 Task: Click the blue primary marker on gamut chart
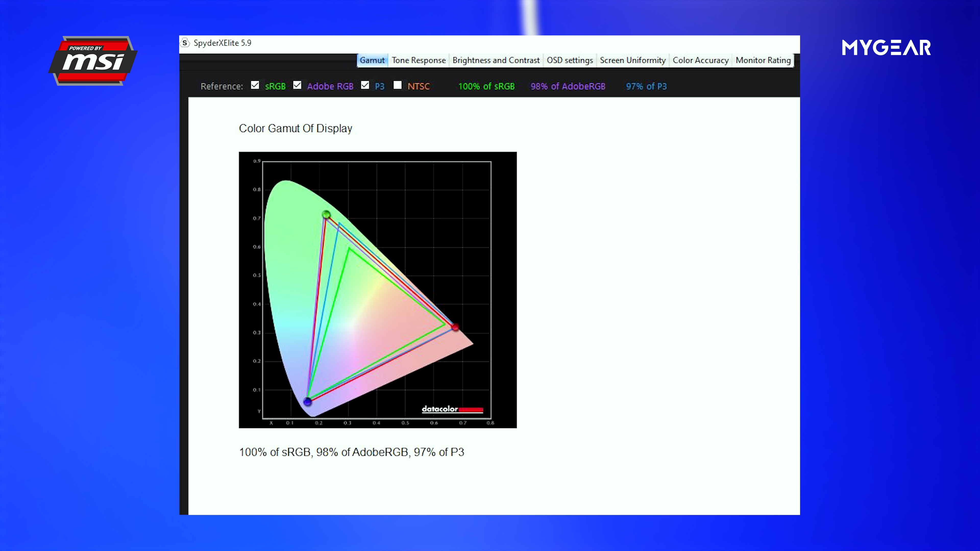307,402
